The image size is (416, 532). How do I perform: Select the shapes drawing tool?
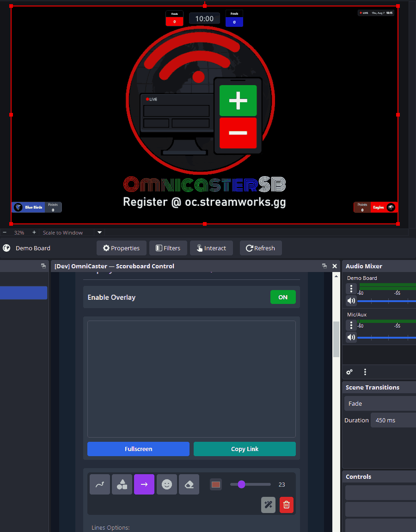coord(122,484)
